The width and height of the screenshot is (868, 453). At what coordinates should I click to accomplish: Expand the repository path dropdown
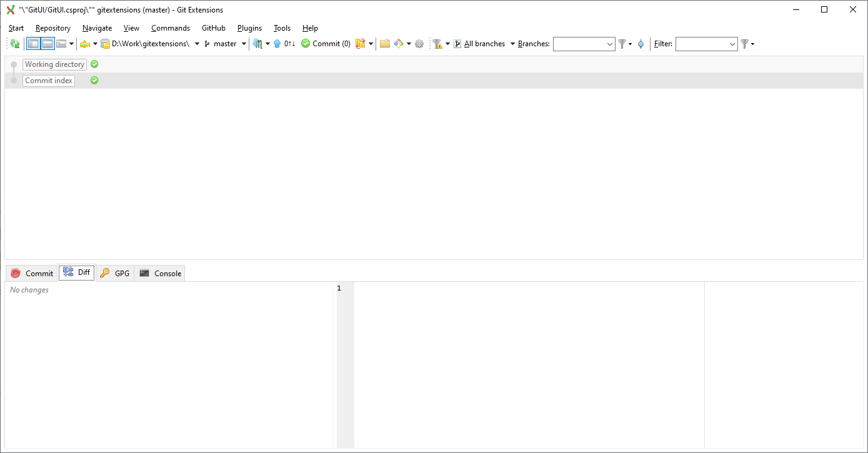(x=197, y=44)
